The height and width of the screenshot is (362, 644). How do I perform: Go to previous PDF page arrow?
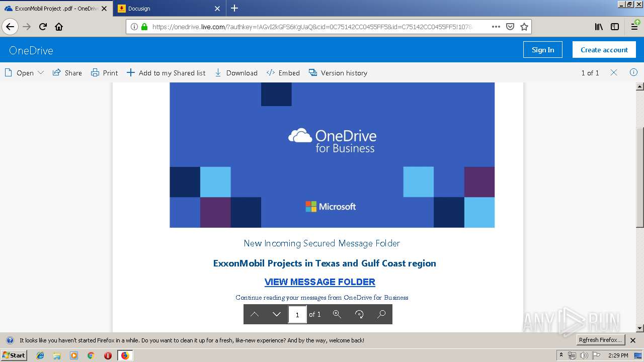(x=255, y=314)
